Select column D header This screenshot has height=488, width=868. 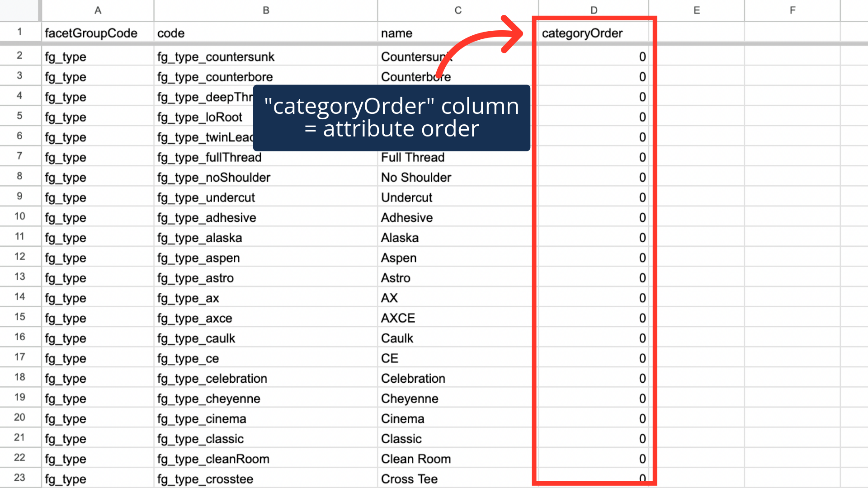(x=593, y=10)
